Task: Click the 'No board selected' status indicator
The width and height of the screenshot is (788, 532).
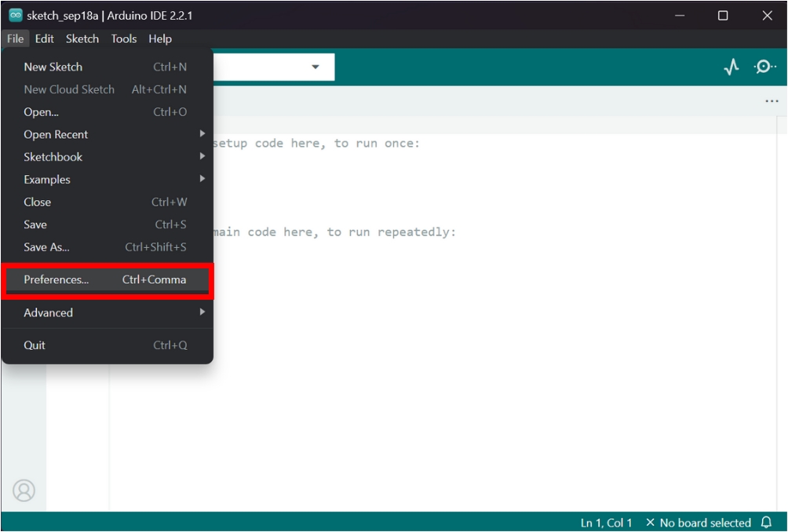Action: click(x=702, y=522)
